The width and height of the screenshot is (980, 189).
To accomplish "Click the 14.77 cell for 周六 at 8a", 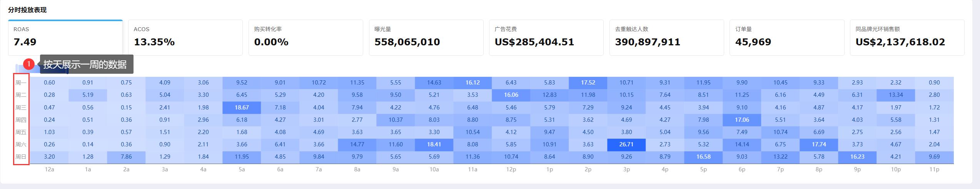I will pyautogui.click(x=357, y=144).
